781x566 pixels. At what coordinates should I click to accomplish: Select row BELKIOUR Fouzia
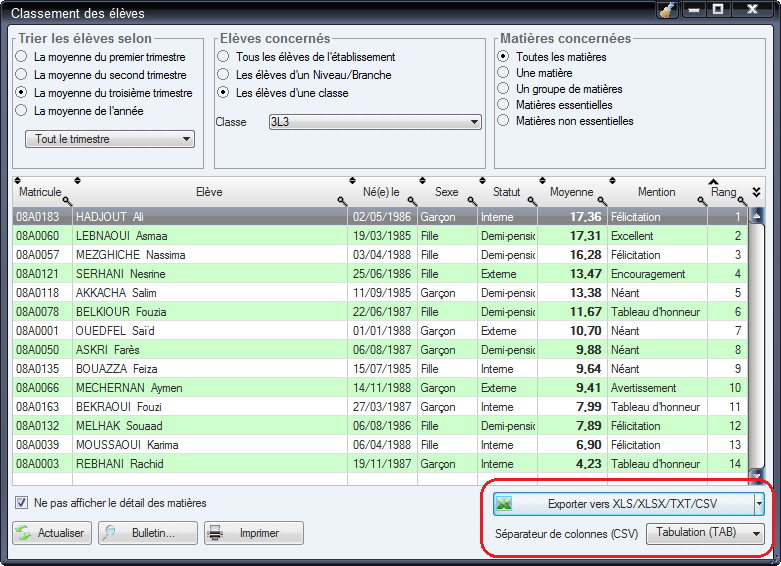(x=380, y=312)
